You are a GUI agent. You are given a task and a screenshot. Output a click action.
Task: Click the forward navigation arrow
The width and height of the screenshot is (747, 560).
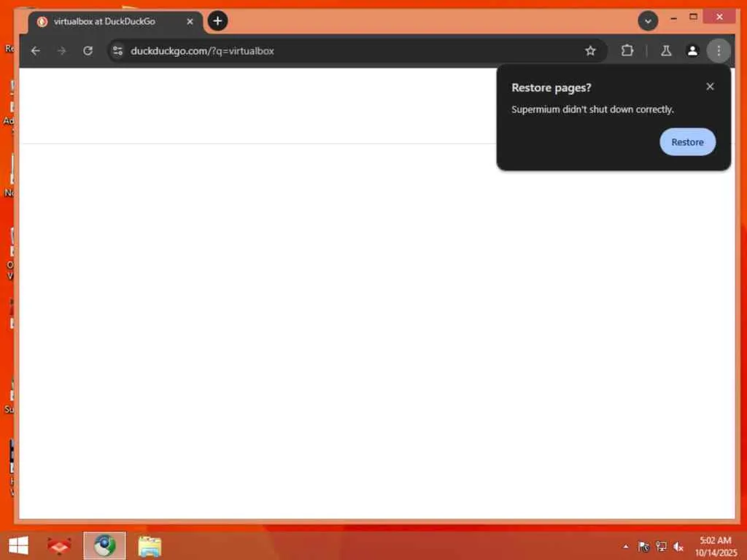61,51
